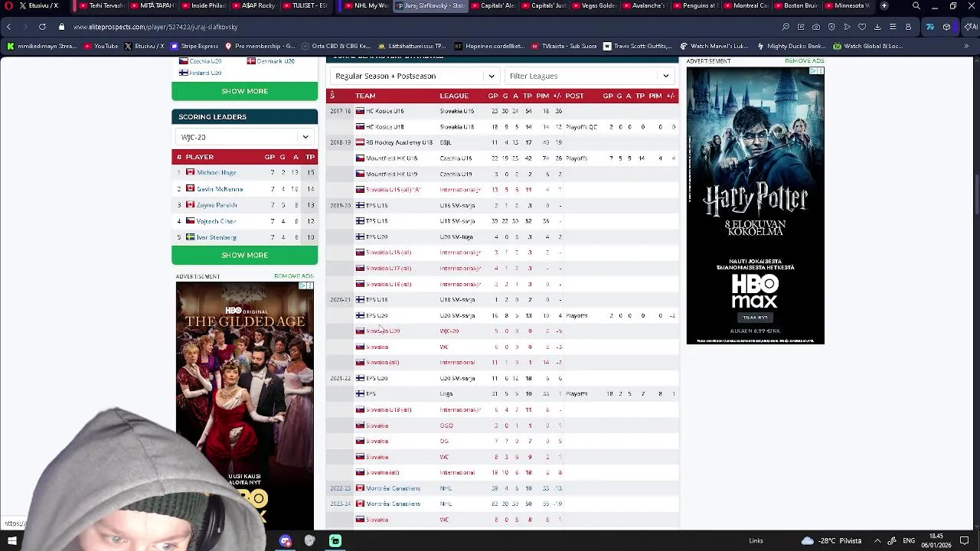This screenshot has width=980, height=551.
Task: Click the Harry Potter HBO Max advertisement
Action: 755,205
